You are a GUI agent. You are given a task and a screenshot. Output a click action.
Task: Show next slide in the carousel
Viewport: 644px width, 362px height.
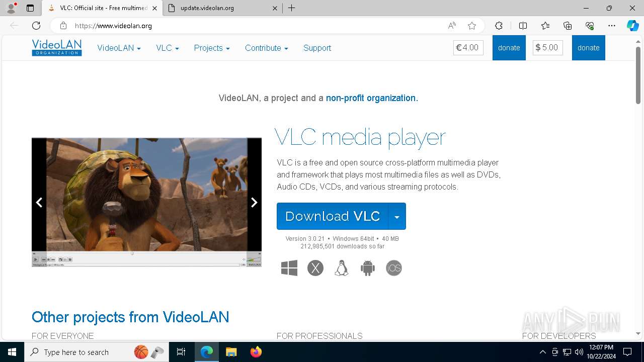[x=254, y=202]
